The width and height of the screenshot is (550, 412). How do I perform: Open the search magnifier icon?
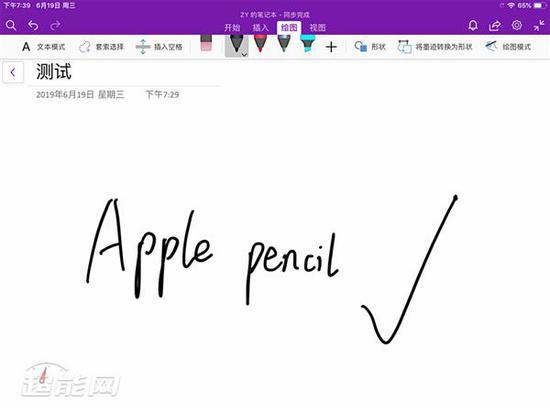(x=11, y=26)
